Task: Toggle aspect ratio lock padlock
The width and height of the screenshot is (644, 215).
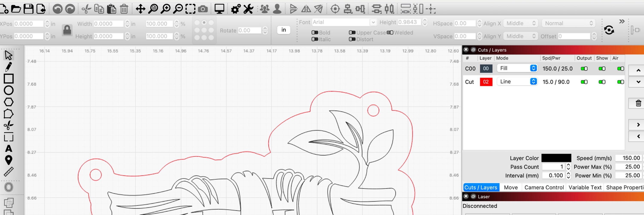Action: click(x=67, y=30)
